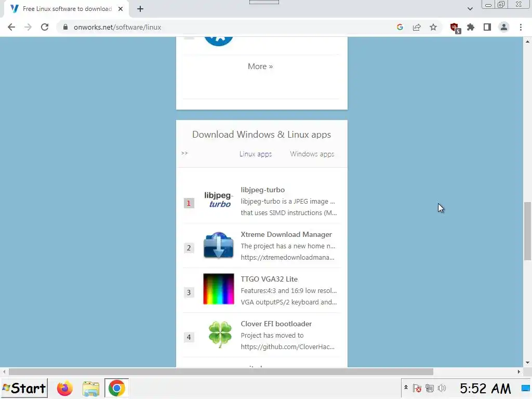Click the libjpeg-turbo logo thumbnail
532x399 pixels.
219,199
